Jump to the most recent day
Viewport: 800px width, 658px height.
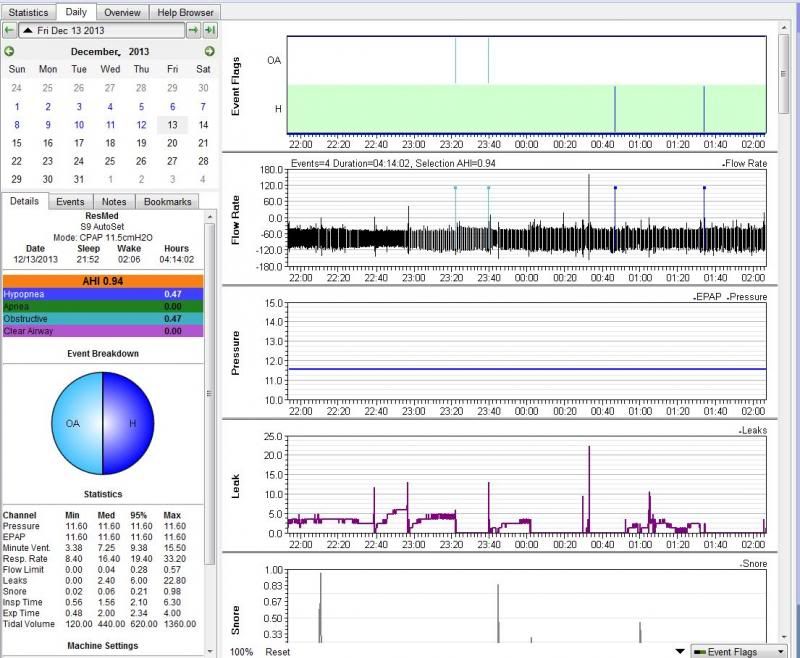pos(209,31)
